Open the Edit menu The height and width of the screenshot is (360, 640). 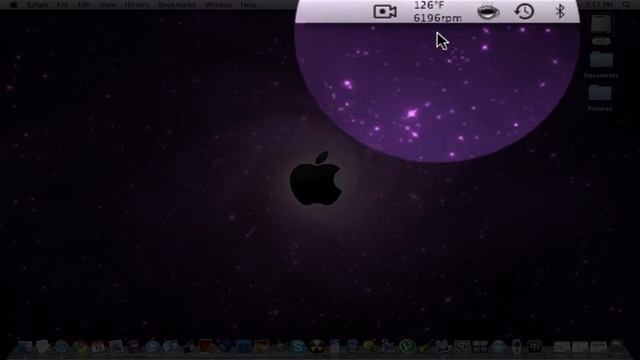[84, 5]
